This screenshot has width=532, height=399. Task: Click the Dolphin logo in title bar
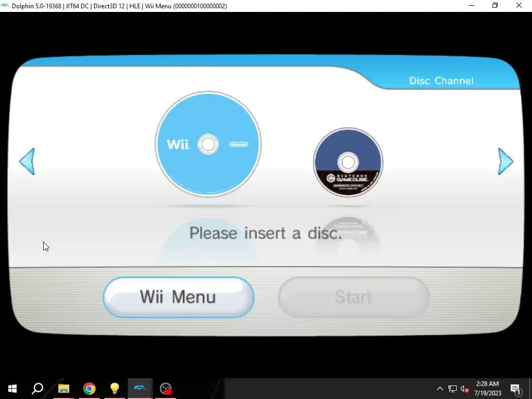click(x=5, y=6)
